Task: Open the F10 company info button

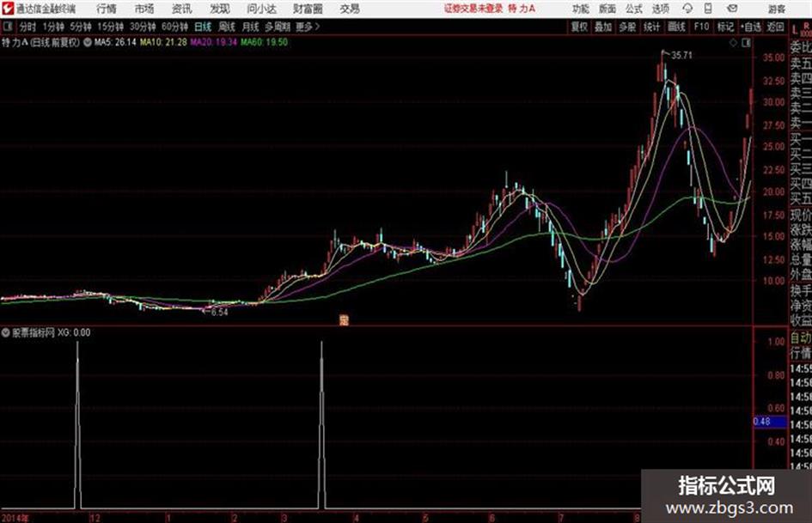Action: 701,27
